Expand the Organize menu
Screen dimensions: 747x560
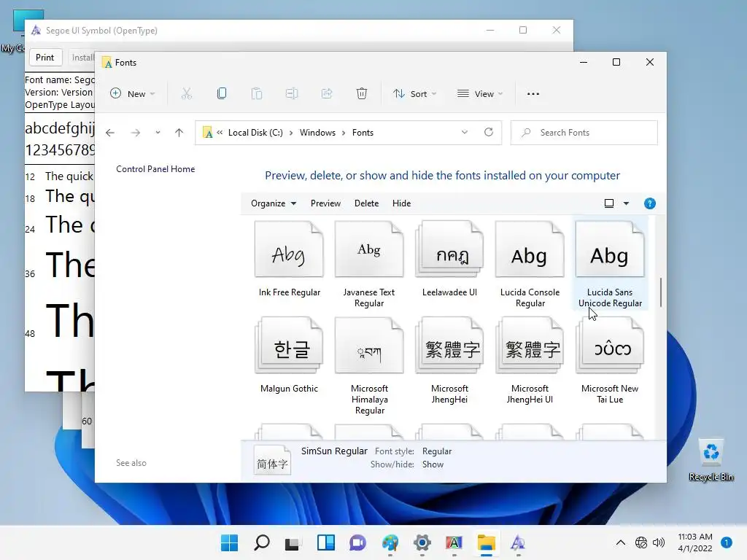point(274,203)
